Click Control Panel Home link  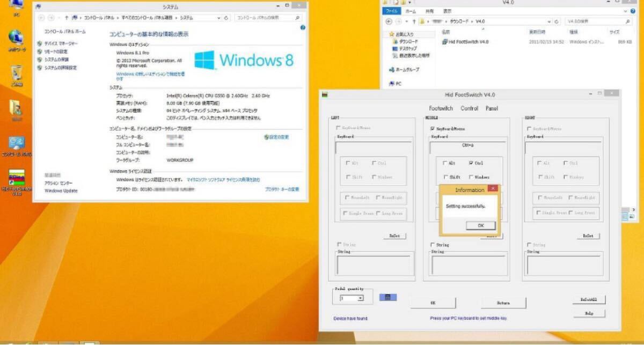point(65,32)
